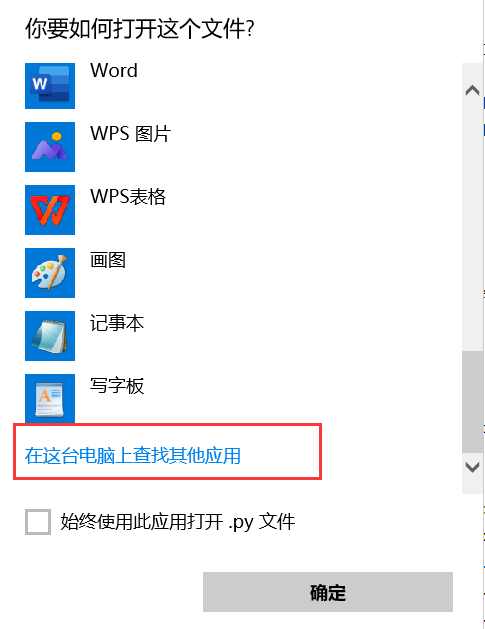Choose the 记事本 notepad icon

pyautogui.click(x=50, y=336)
